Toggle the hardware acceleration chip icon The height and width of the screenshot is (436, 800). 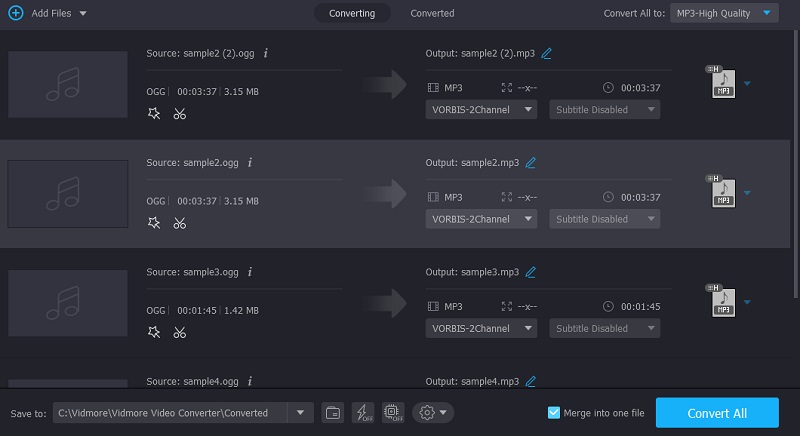click(x=392, y=412)
